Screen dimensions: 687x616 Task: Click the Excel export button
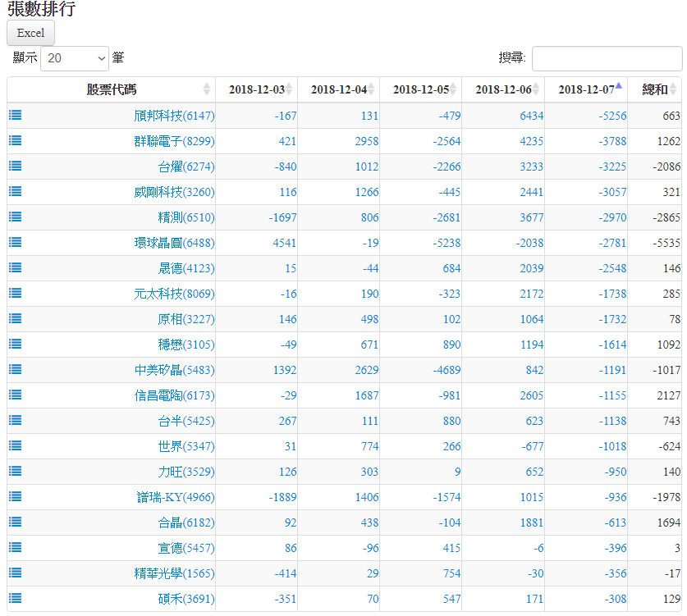tap(30, 33)
